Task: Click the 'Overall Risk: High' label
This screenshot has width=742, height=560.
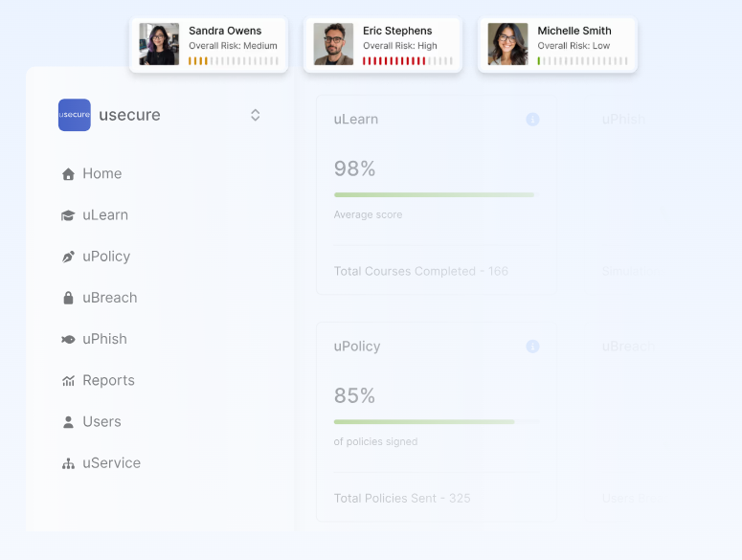Action: point(400,46)
